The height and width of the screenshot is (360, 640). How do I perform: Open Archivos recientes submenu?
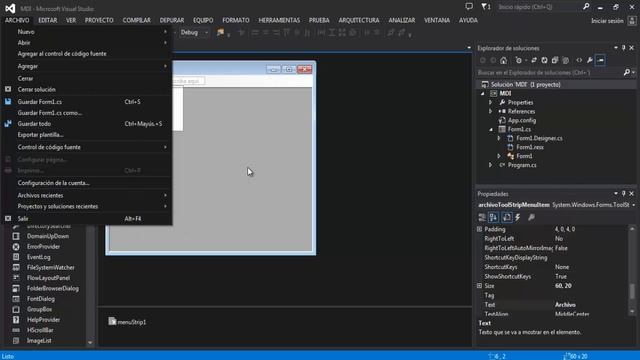[87, 195]
